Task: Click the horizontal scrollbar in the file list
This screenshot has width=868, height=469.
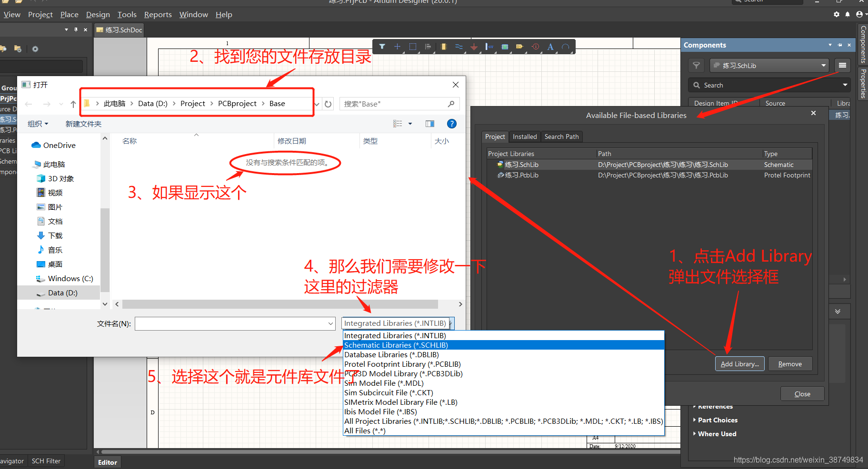Action: 280,304
